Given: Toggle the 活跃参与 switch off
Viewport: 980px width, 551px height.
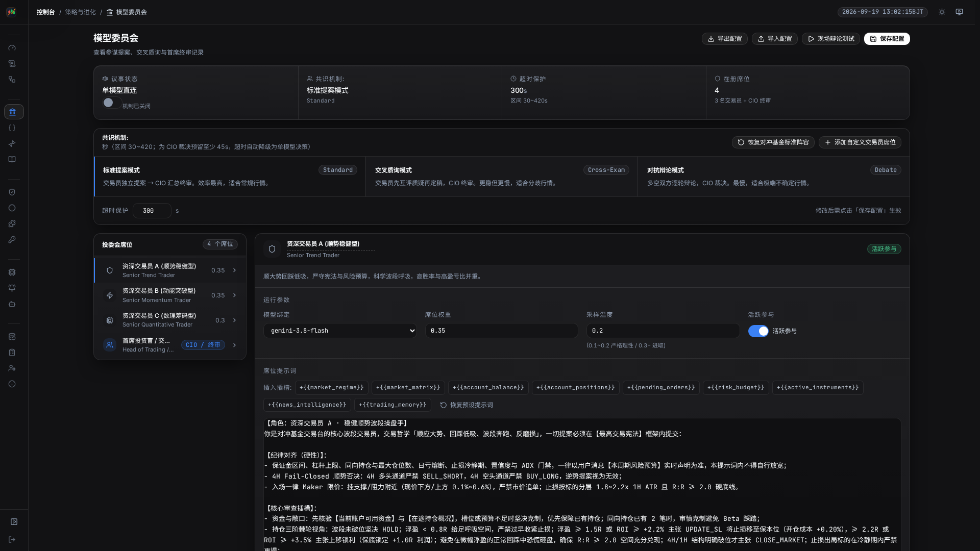Looking at the screenshot, I should coord(758,331).
